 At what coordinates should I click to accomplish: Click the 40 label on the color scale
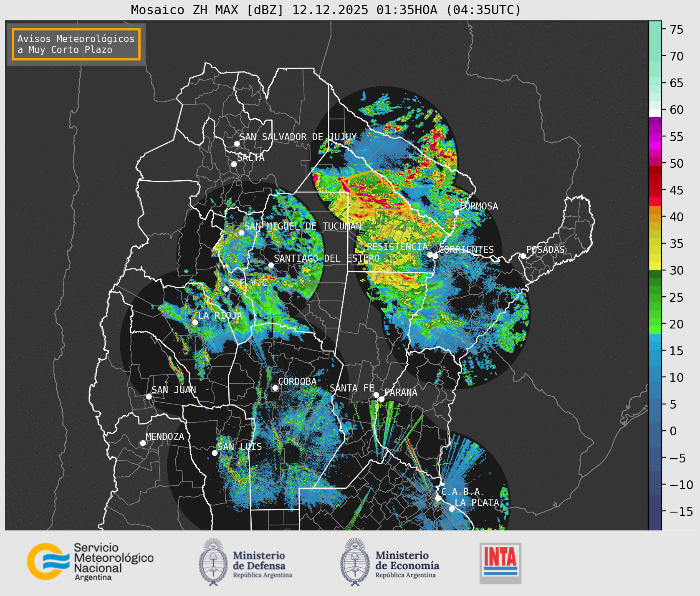coord(676,217)
